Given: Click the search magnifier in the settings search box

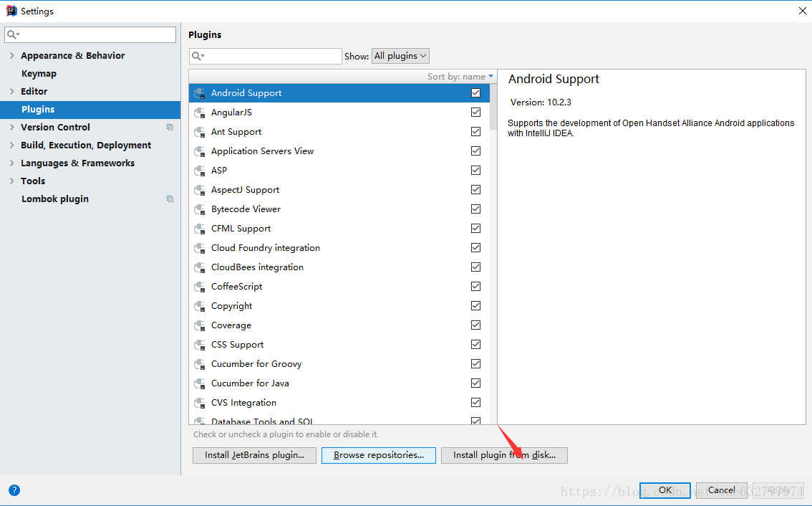Looking at the screenshot, I should 13,34.
